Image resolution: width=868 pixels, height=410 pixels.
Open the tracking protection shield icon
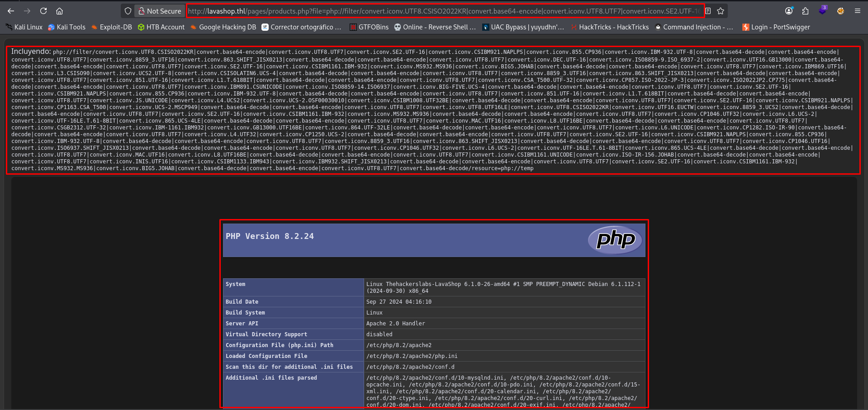point(128,11)
